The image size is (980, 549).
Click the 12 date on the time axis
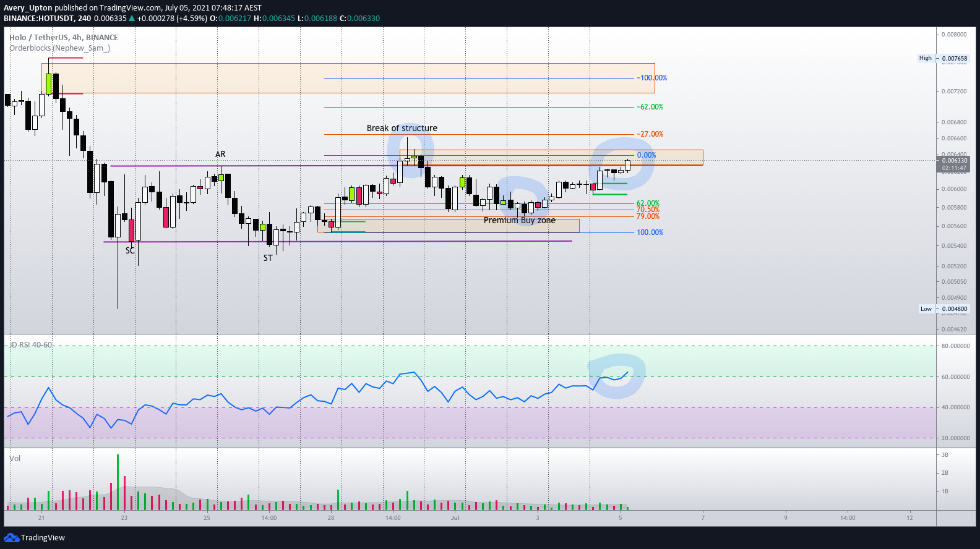coord(910,518)
